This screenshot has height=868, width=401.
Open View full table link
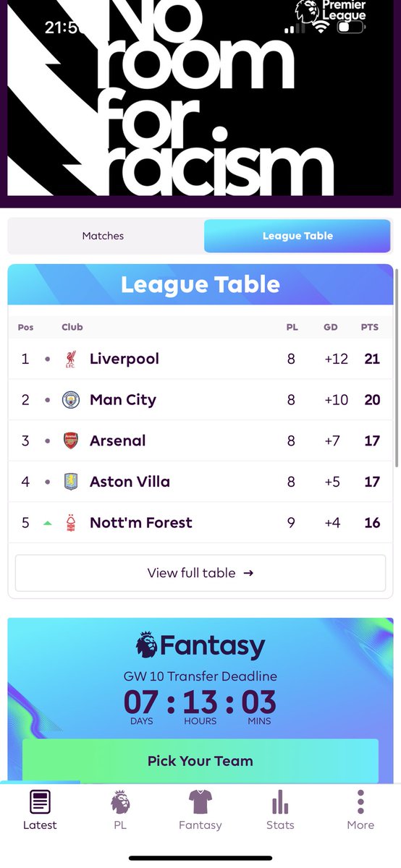(200, 573)
